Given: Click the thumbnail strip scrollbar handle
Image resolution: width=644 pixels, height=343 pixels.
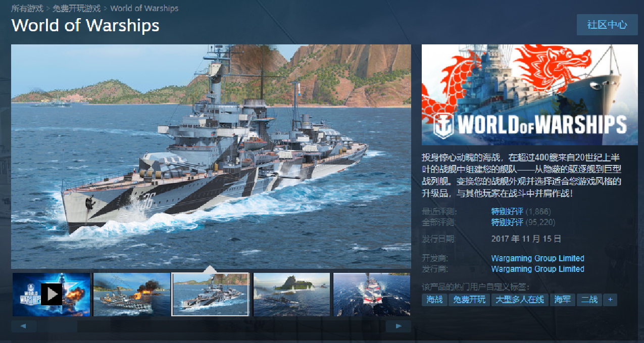Looking at the screenshot, I should pos(57,326).
